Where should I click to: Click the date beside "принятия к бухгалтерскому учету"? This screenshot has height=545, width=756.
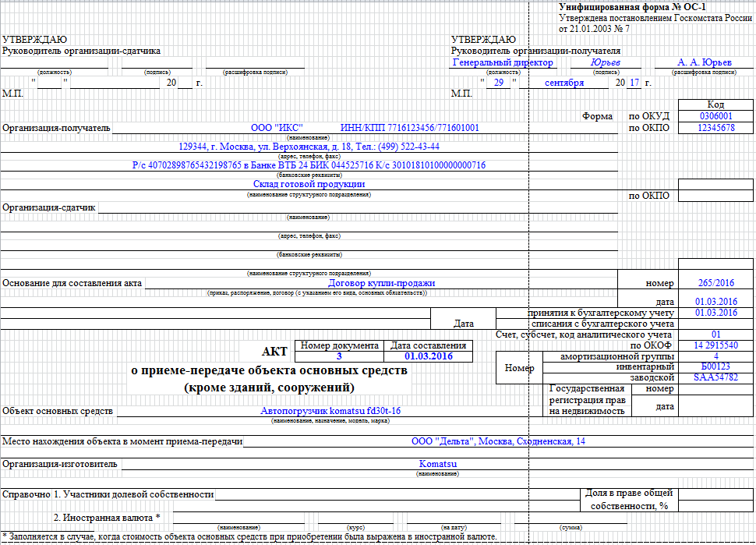point(716,313)
